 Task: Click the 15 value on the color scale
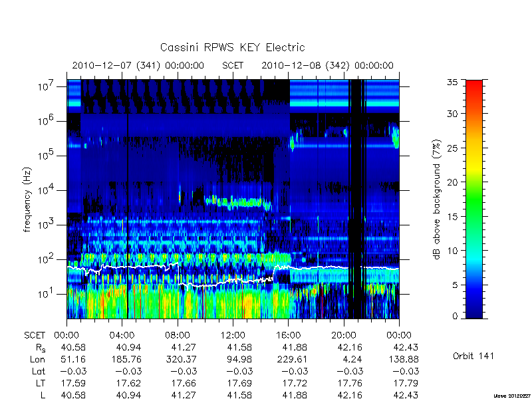tap(452, 217)
